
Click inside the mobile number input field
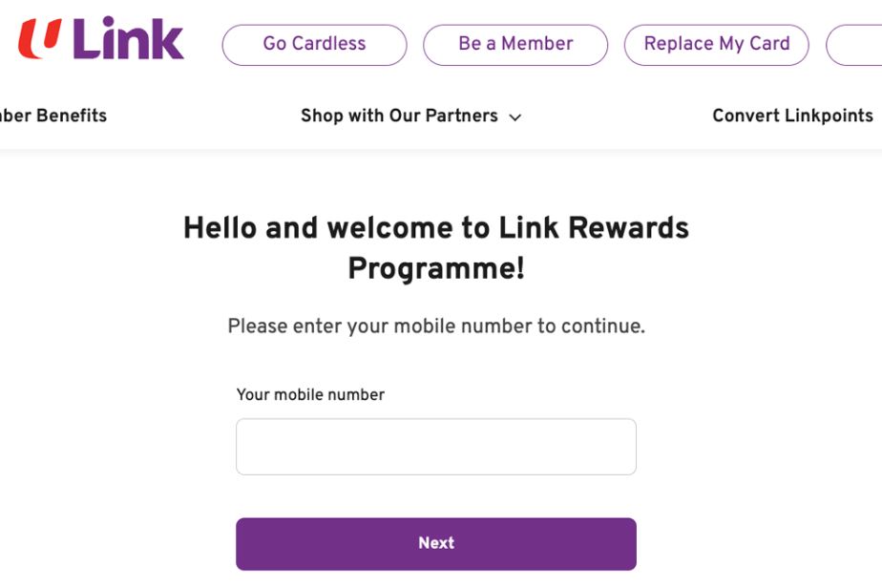point(436,446)
